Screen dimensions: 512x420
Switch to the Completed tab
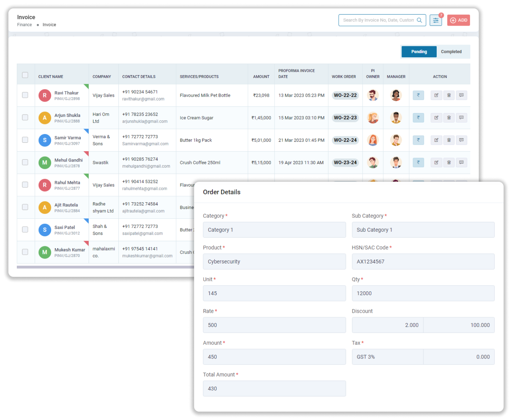coord(452,52)
